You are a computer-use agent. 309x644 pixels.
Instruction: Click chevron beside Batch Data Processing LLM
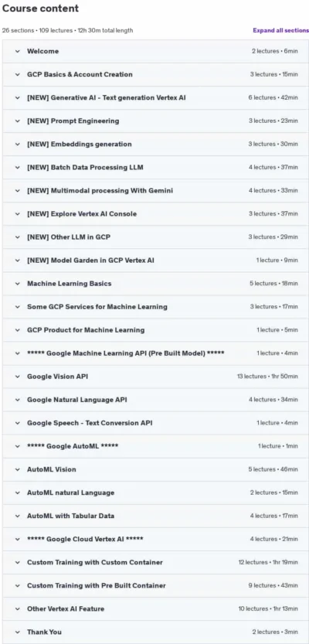pyautogui.click(x=17, y=168)
